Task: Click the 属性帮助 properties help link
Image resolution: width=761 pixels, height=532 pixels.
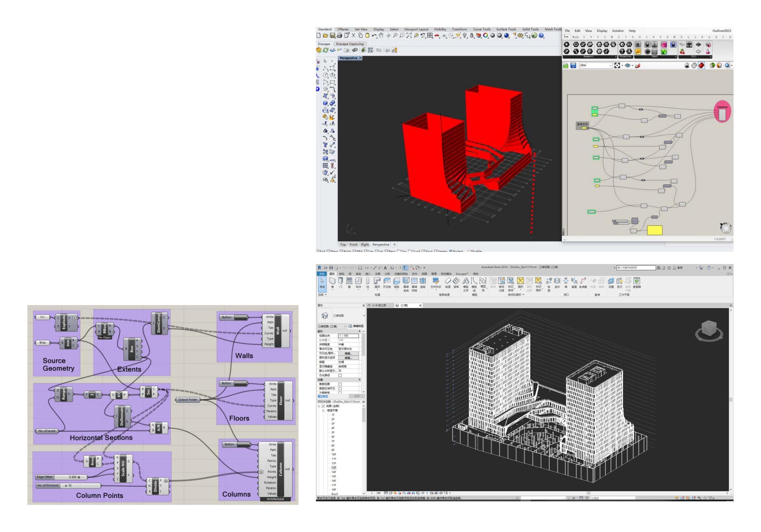Action: tap(322, 396)
